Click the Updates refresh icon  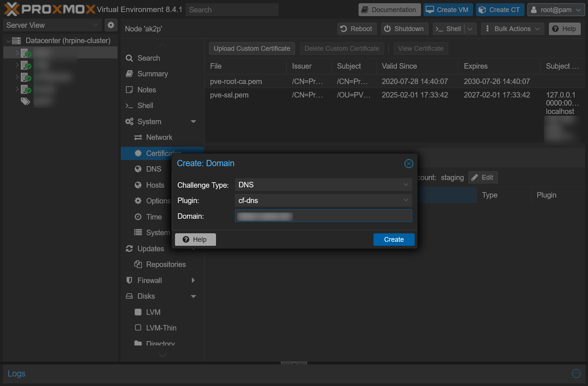click(x=129, y=249)
